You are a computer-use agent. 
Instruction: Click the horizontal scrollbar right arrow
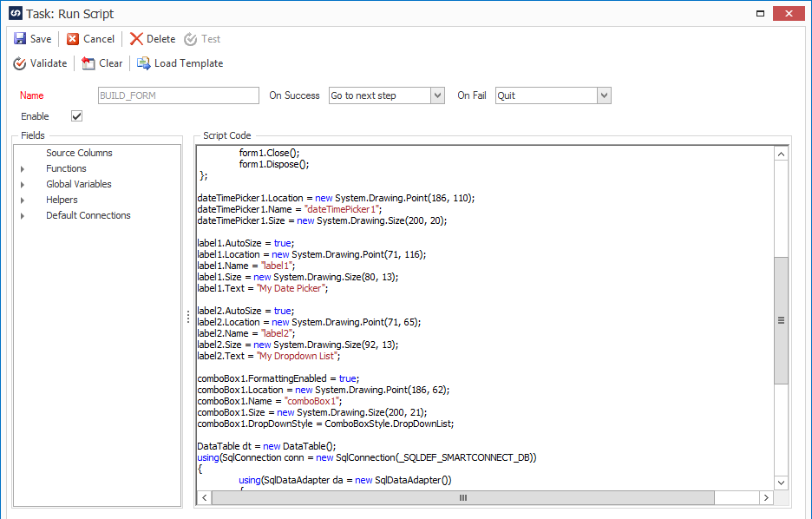click(x=766, y=498)
